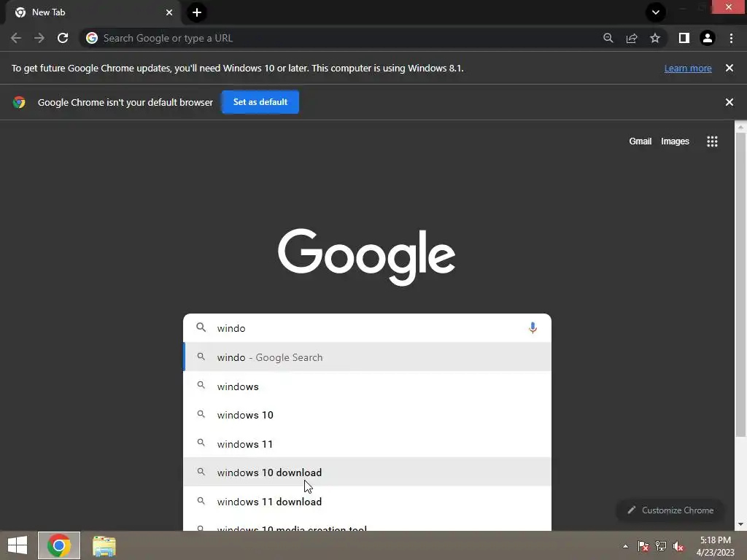Viewport: 747px width, 560px height.
Task: Open the taskbar clock showing 5:18 PM
Action: tap(715, 545)
